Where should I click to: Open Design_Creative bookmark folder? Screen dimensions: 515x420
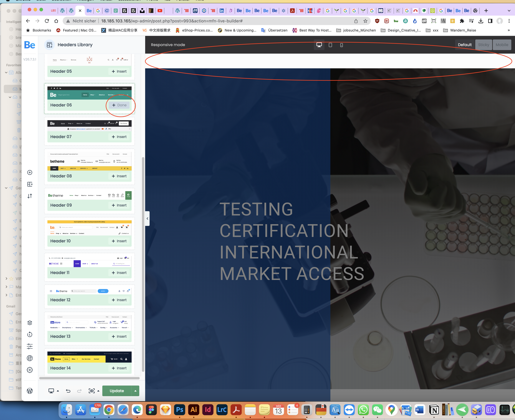[x=401, y=30]
